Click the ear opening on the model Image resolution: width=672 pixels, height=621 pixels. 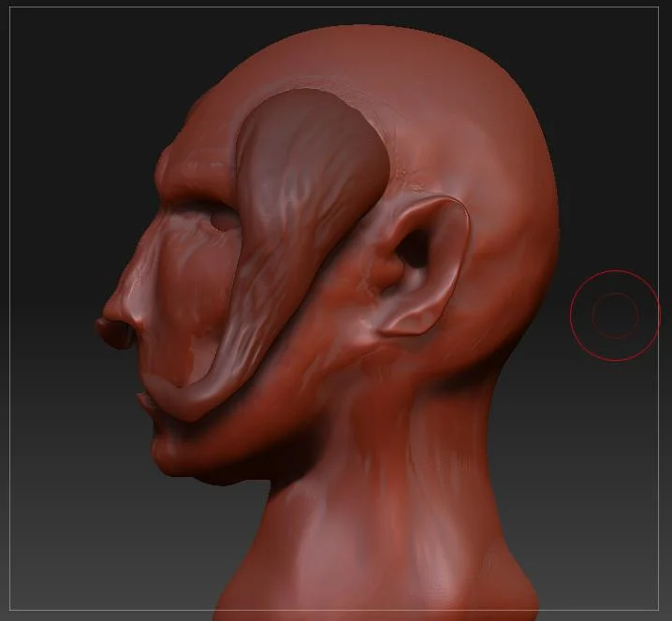point(416,248)
